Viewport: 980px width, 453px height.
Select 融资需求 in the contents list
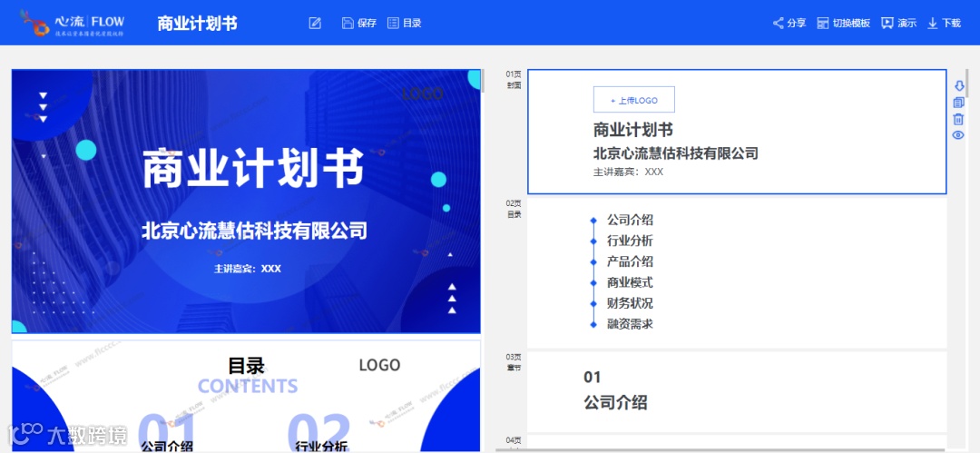(x=630, y=324)
